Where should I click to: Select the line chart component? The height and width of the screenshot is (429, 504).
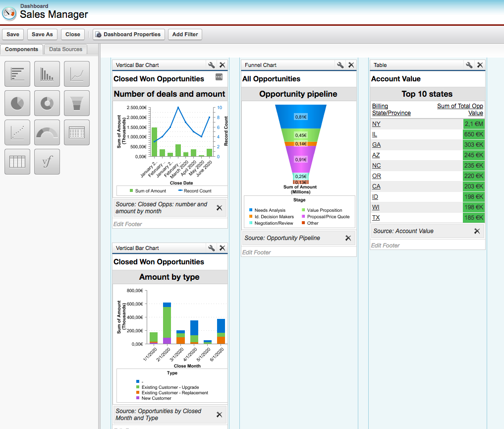tap(77, 74)
